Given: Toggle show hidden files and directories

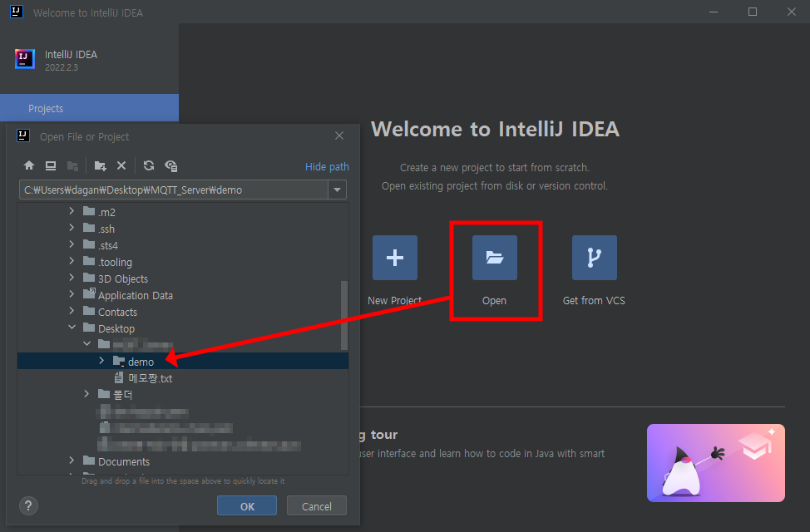Looking at the screenshot, I should pyautogui.click(x=171, y=165).
